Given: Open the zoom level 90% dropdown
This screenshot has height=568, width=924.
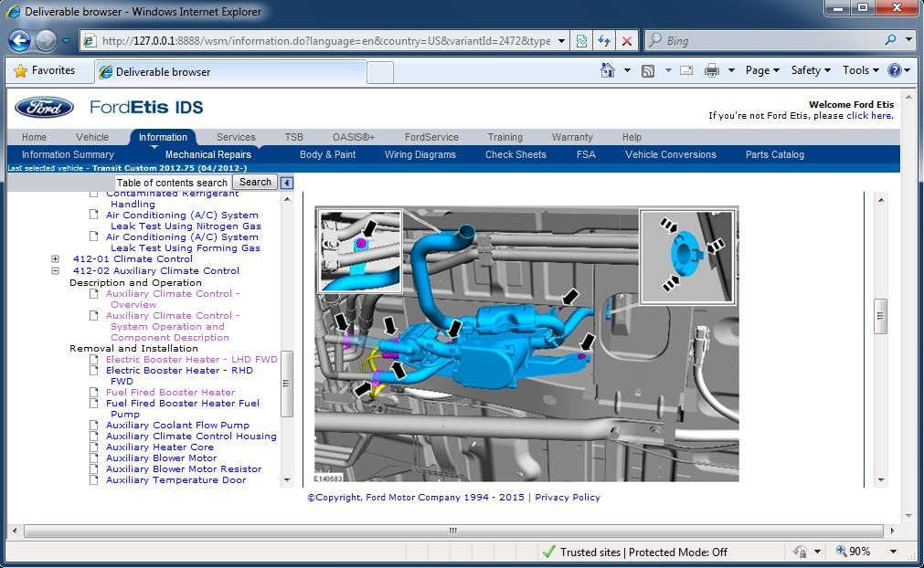Looking at the screenshot, I should point(893,552).
